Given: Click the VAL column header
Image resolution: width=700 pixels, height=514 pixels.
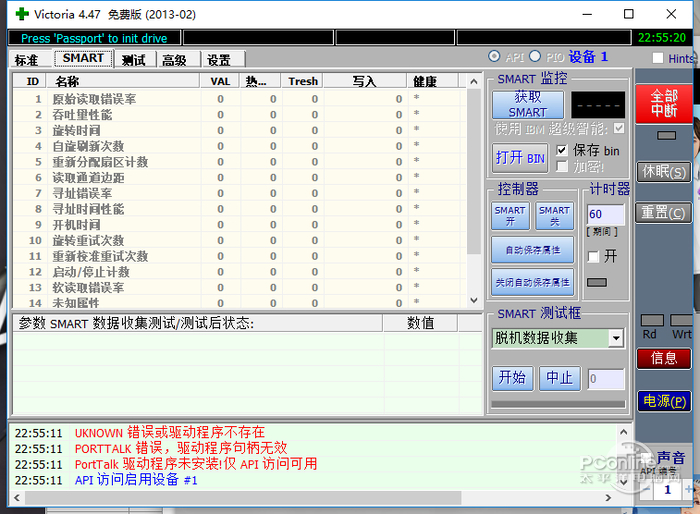Looking at the screenshot, I should click(x=220, y=81).
